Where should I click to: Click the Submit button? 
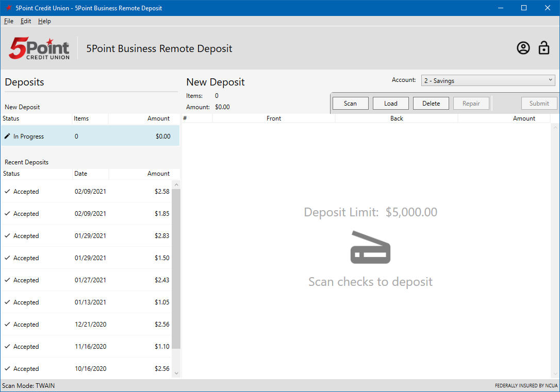pyautogui.click(x=539, y=104)
